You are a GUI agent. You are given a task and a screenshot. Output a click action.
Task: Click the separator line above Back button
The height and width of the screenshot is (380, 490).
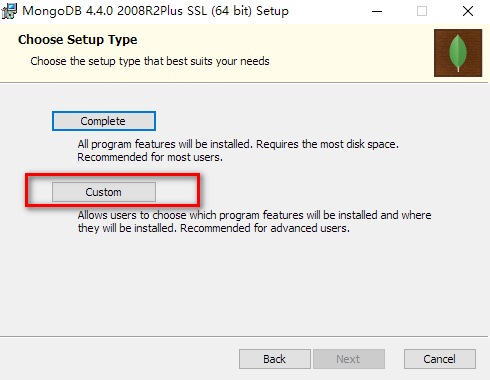point(244,336)
